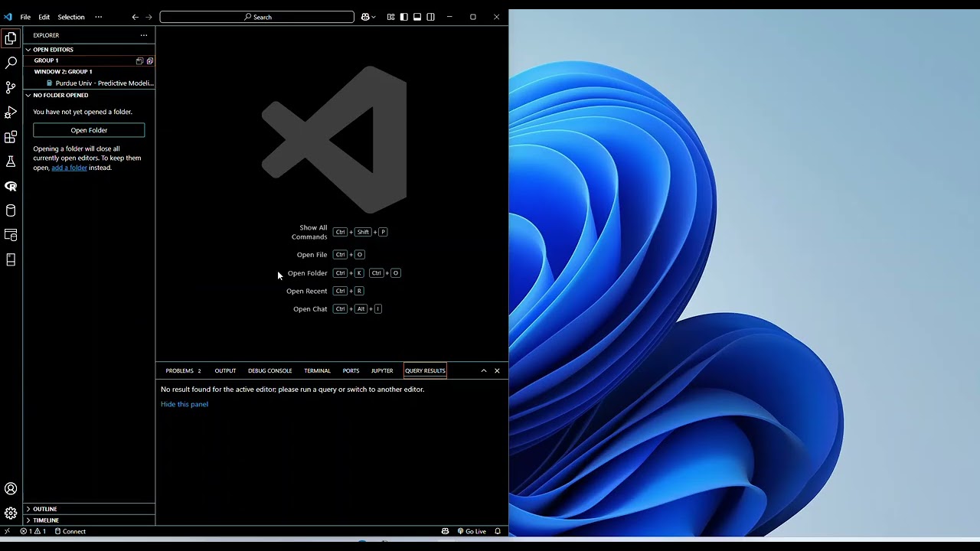Open Explorer views and more actions ellipsis

143,35
